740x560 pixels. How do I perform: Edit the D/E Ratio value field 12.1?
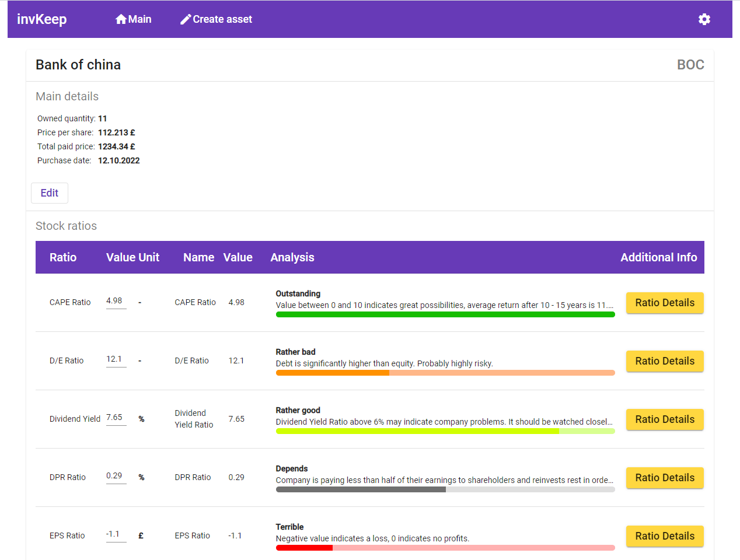[x=116, y=360]
